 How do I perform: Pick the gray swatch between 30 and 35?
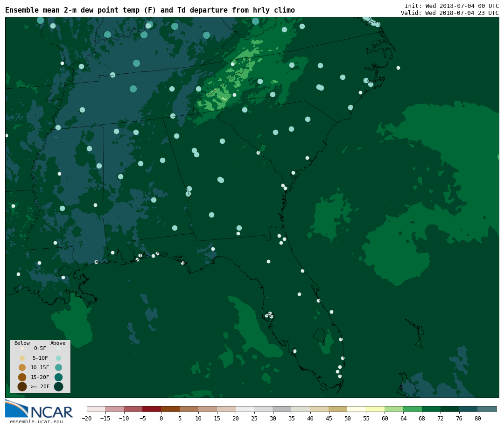pos(282,409)
